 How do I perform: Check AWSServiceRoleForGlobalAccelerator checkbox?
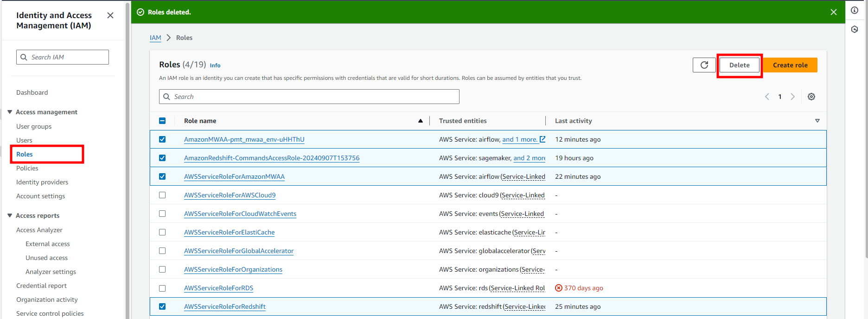coord(162,251)
